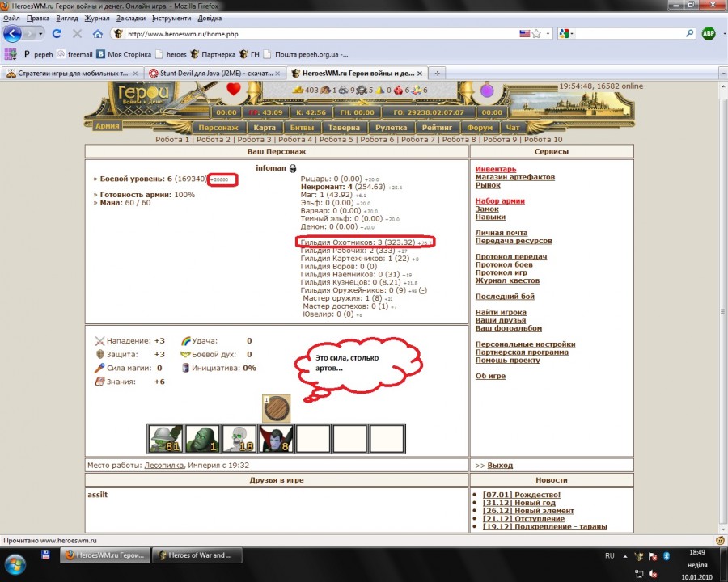The image size is (728, 582).
Task: Open the Инвентарь link
Action: pyautogui.click(x=495, y=169)
